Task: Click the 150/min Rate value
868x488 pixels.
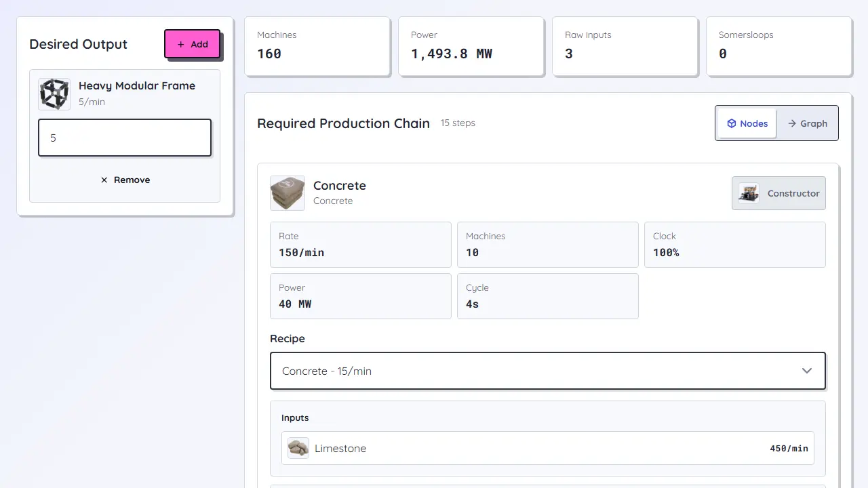Action: pos(301,253)
